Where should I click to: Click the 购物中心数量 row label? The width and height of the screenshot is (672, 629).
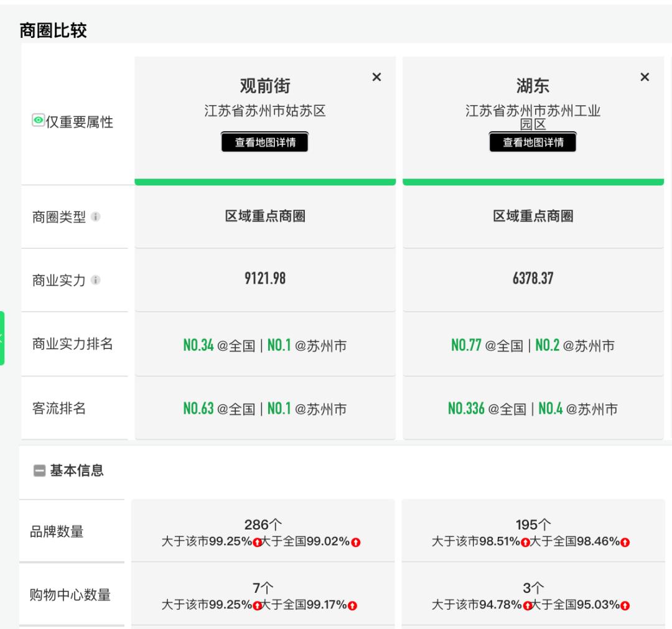click(x=70, y=595)
